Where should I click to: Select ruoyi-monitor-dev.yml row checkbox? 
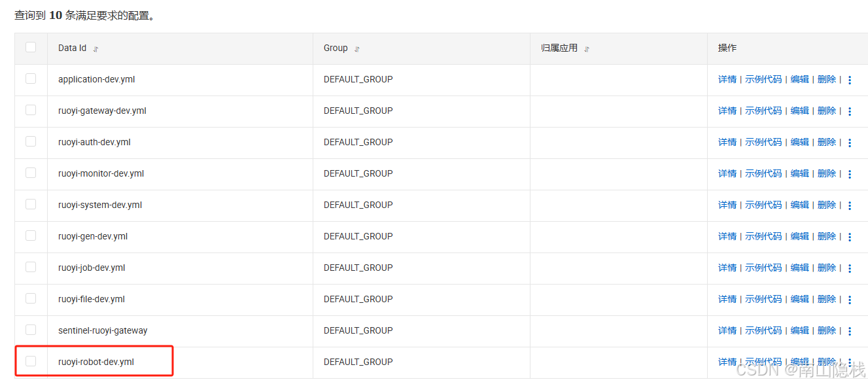31,173
